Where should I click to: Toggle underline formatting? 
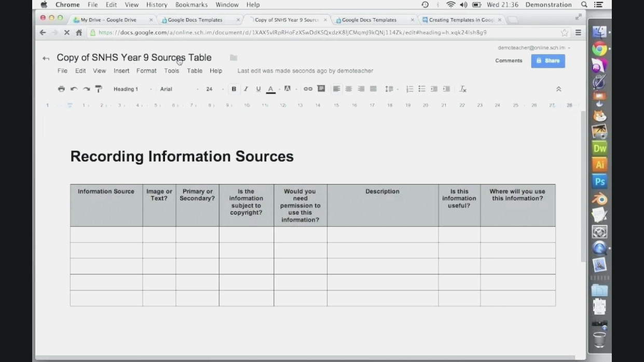(x=258, y=89)
